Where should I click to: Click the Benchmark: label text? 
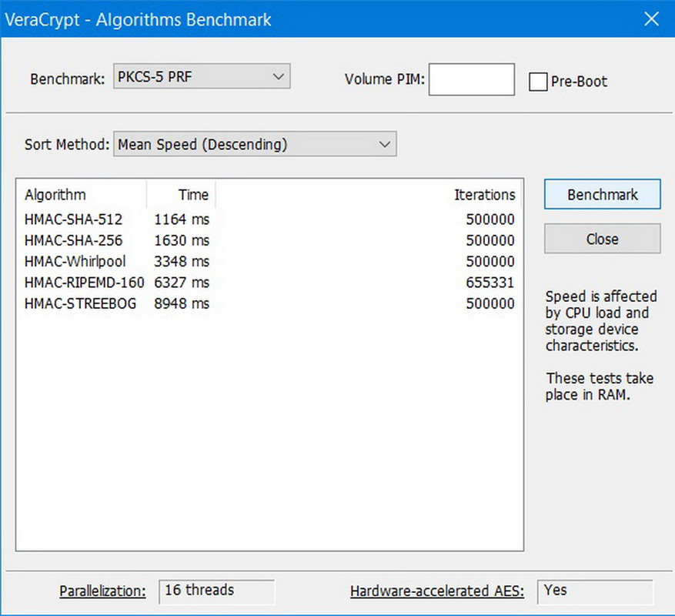coord(67,79)
